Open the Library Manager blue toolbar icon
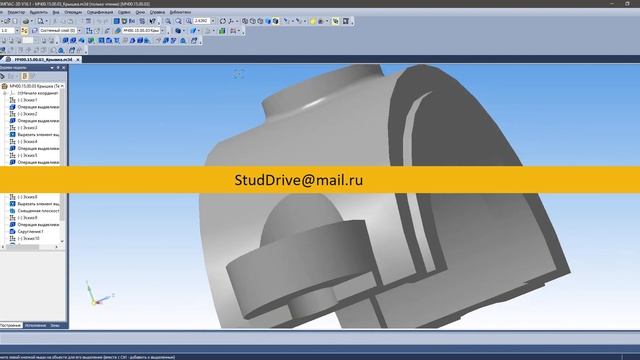The width and height of the screenshot is (640, 360). click(116, 21)
